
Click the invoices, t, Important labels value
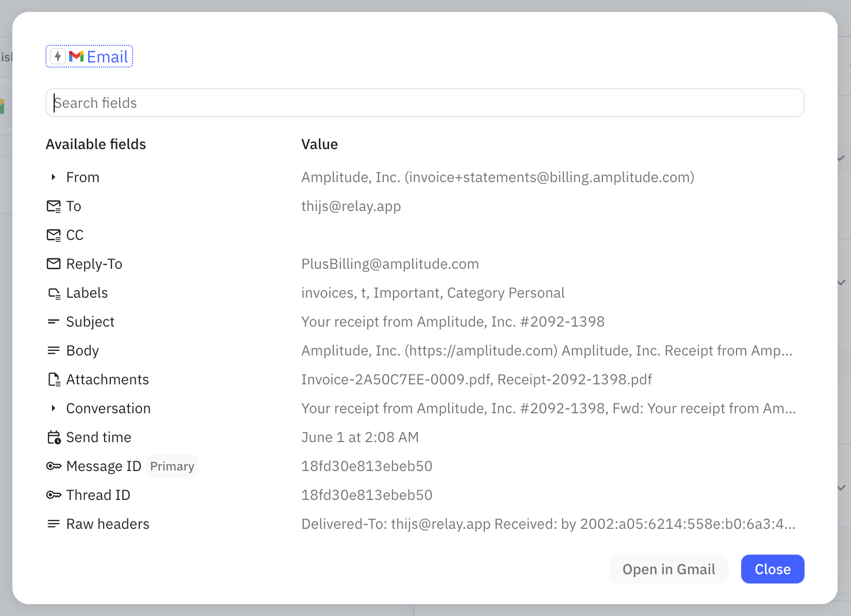(x=433, y=293)
